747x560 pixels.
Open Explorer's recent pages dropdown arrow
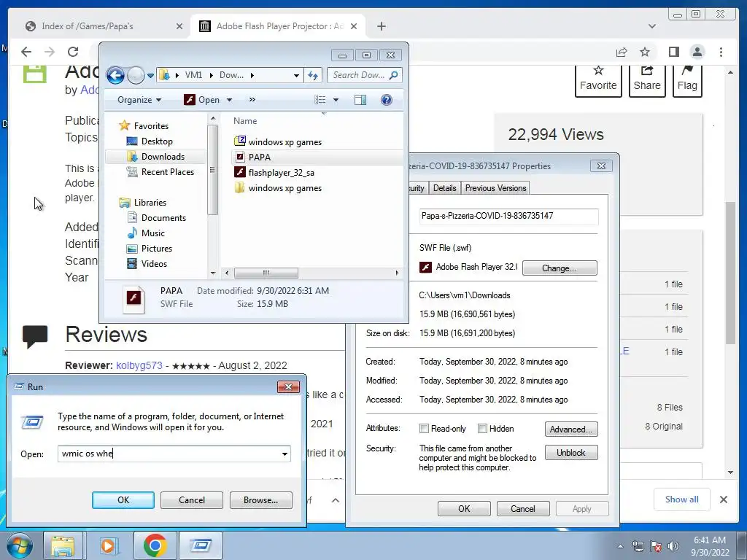click(150, 75)
